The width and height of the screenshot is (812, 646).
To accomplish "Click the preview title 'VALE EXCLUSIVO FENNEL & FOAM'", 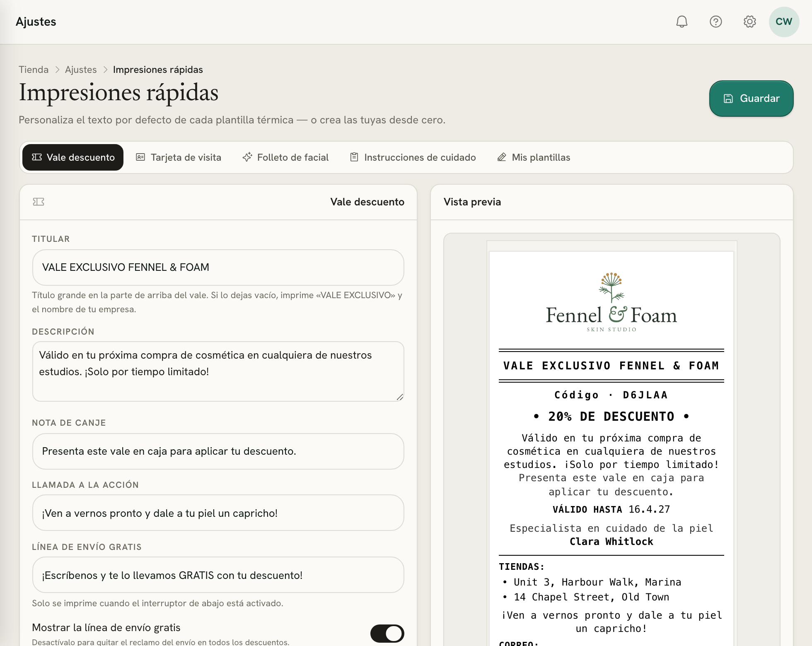I will 611,366.
